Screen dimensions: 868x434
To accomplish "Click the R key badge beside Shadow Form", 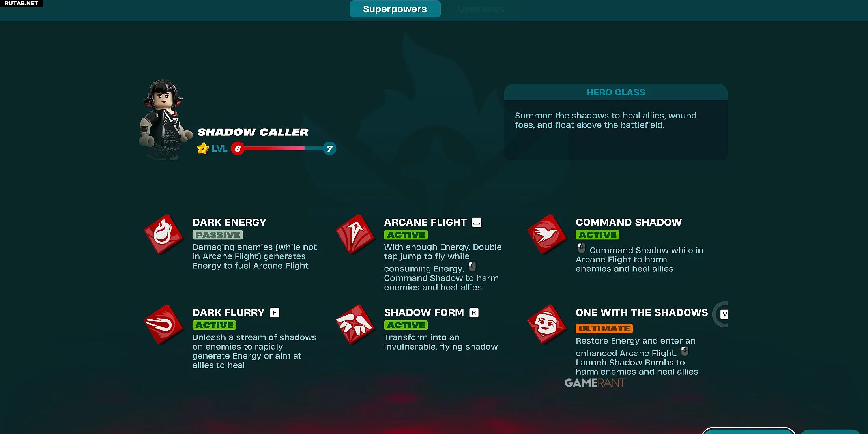I will pos(474,313).
